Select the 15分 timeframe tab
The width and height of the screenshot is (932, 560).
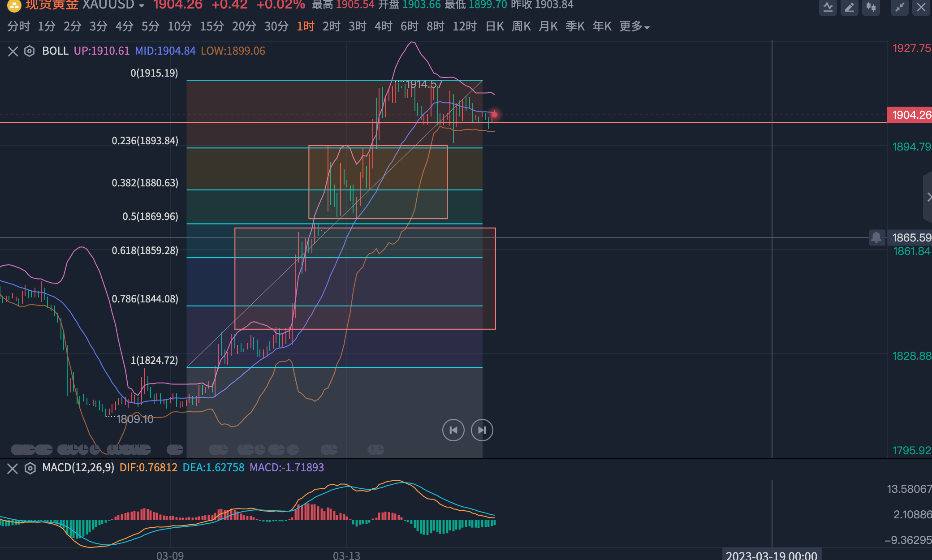pos(211,27)
